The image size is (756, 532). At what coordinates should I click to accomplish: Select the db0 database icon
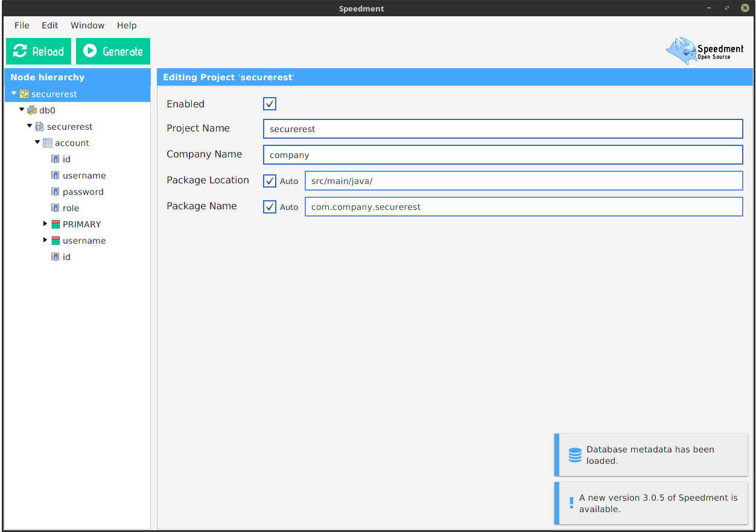point(32,110)
